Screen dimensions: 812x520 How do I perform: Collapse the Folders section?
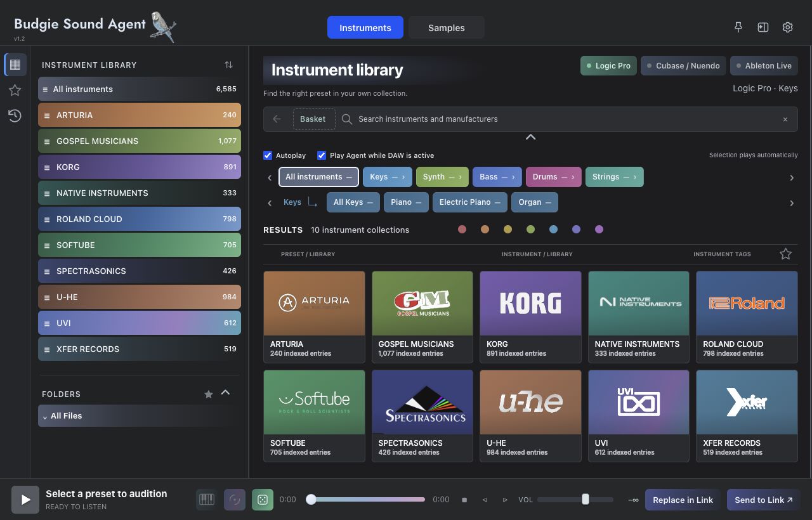tap(225, 393)
